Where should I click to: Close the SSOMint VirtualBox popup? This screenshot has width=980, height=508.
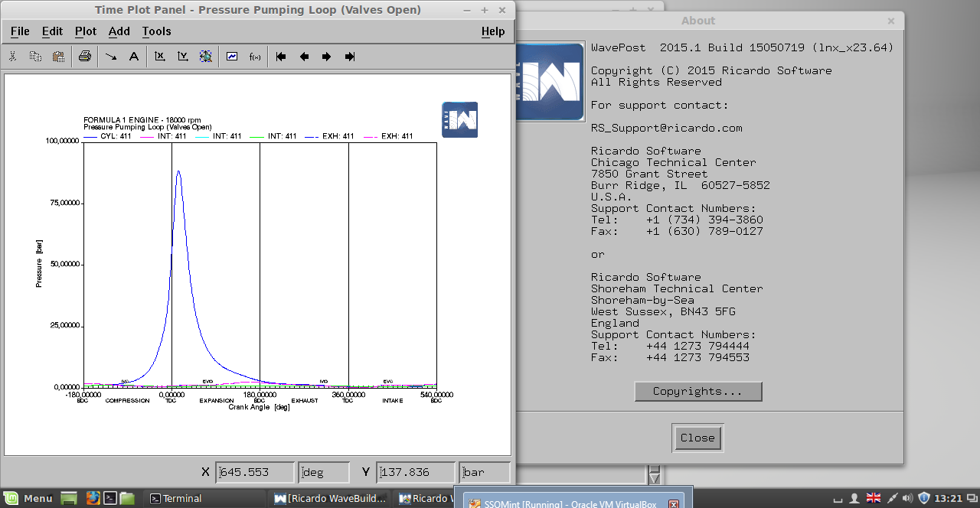coord(674,505)
